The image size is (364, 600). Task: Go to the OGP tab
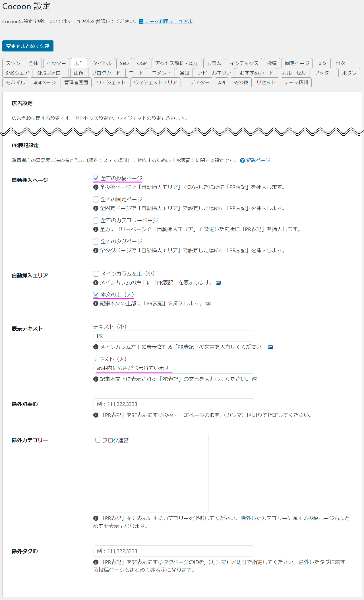[142, 63]
